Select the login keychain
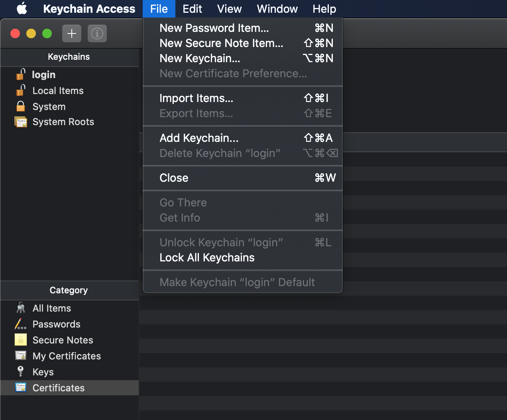Viewport: 507px width, 420px height. (70, 75)
